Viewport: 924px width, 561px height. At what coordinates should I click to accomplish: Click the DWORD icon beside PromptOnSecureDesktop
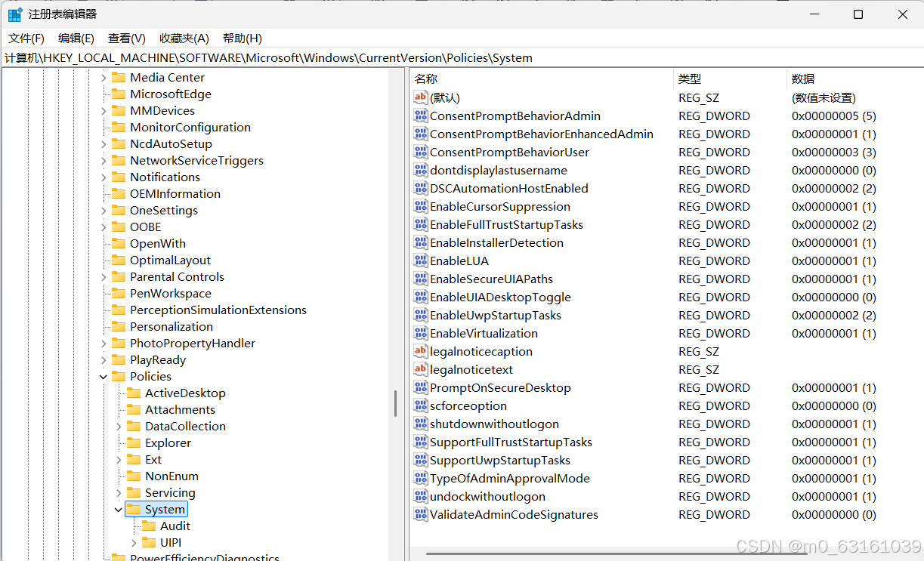coord(421,387)
